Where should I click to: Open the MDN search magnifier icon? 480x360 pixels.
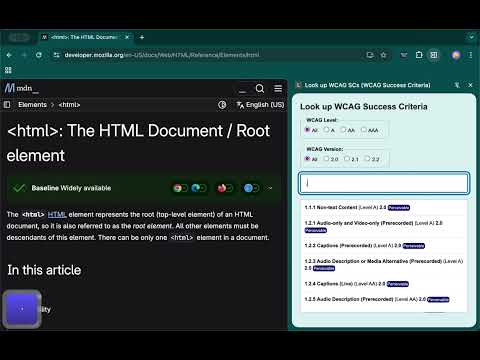pyautogui.click(x=260, y=88)
